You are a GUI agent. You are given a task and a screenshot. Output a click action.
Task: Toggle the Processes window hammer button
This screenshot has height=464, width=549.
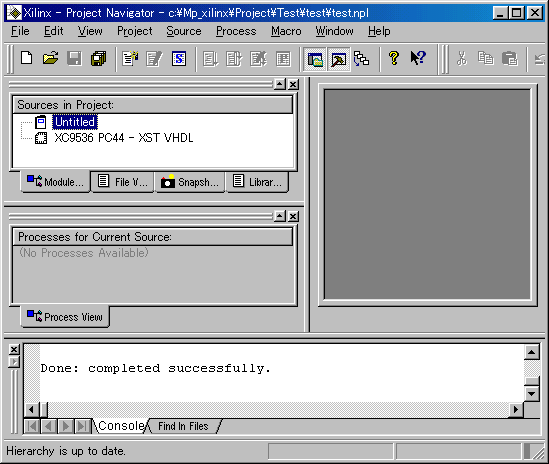click(339, 59)
